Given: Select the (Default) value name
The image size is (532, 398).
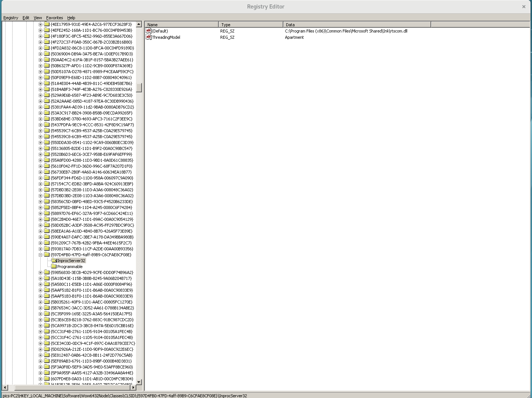Looking at the screenshot, I should pos(160,31).
